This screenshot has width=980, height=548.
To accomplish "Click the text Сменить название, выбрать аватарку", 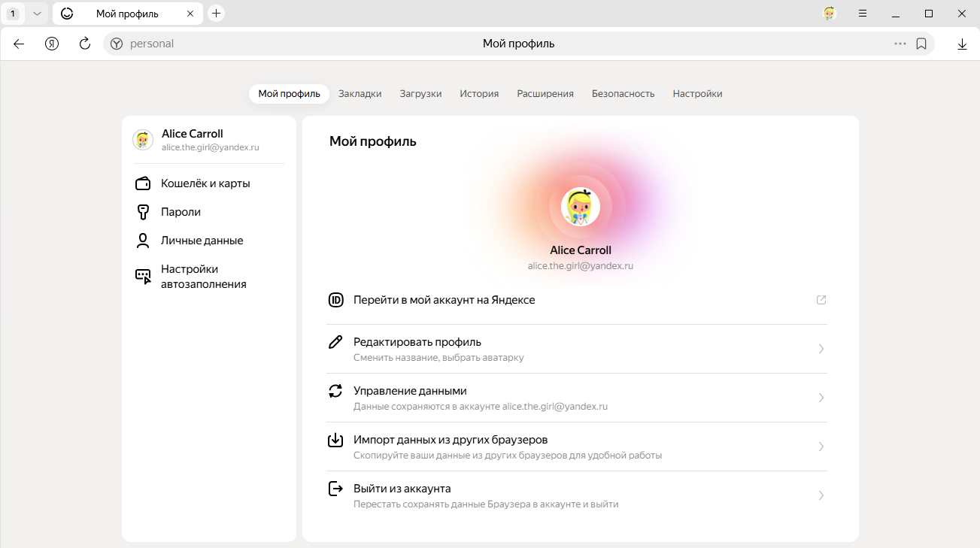I will point(438,358).
